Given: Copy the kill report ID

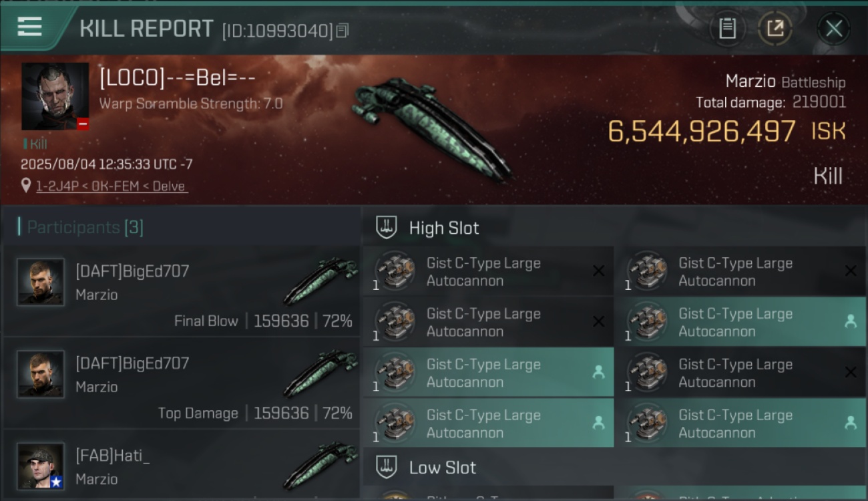Looking at the screenshot, I should pos(343,31).
